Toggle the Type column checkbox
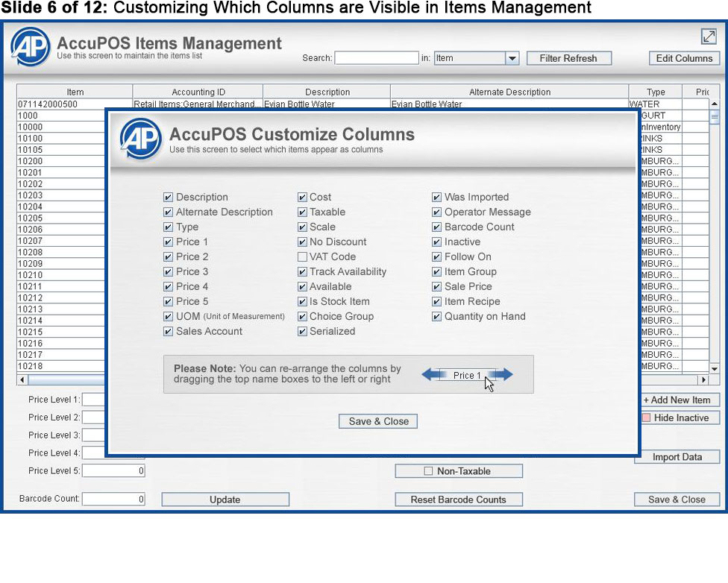Image resolution: width=728 pixels, height=583 pixels. pos(168,227)
